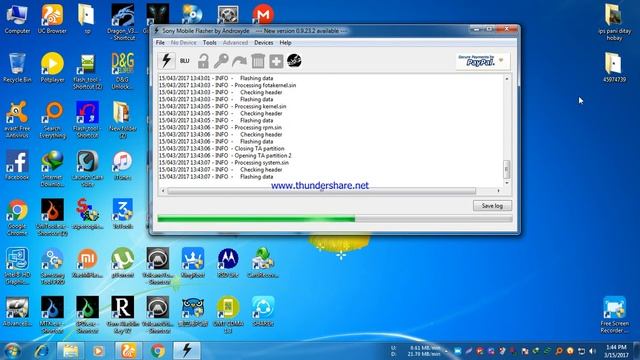Select log line 'Processing rpm.sin'
640x360 pixels.
point(220,127)
